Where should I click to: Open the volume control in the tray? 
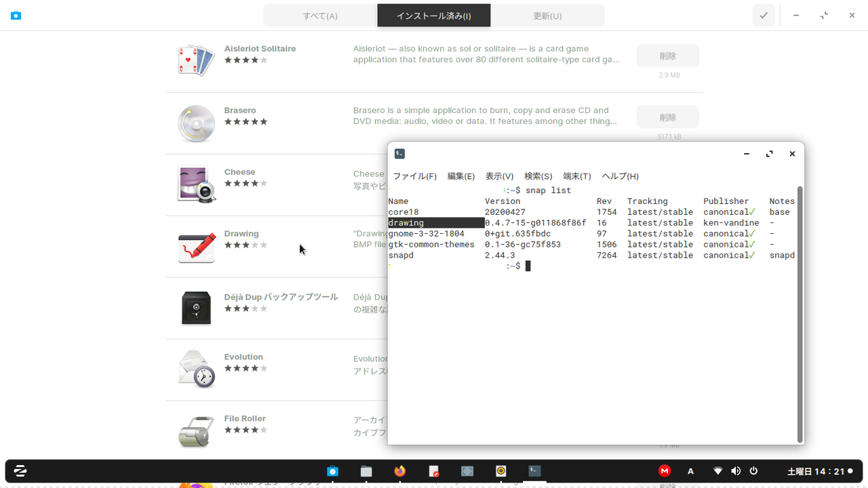736,471
